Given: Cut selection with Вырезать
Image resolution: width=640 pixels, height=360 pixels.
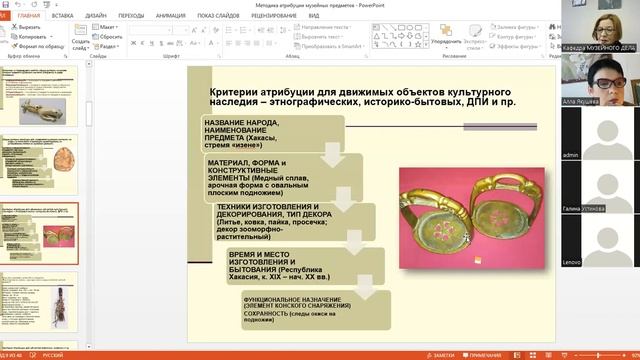Looking at the screenshot, I should click(x=26, y=27).
